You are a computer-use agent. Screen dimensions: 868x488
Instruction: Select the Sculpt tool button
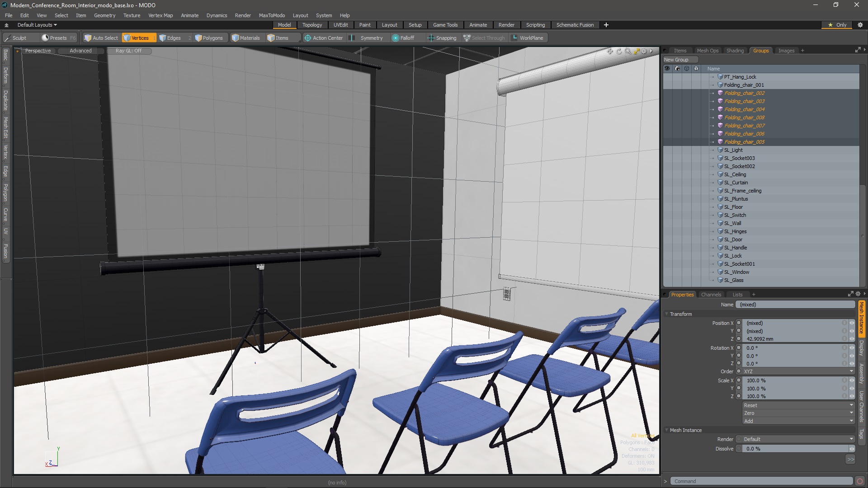tap(15, 38)
